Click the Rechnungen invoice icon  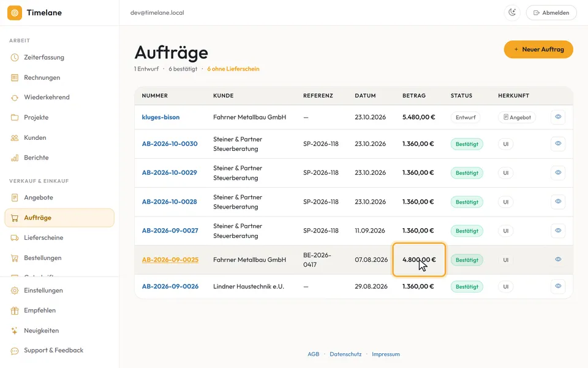point(15,78)
